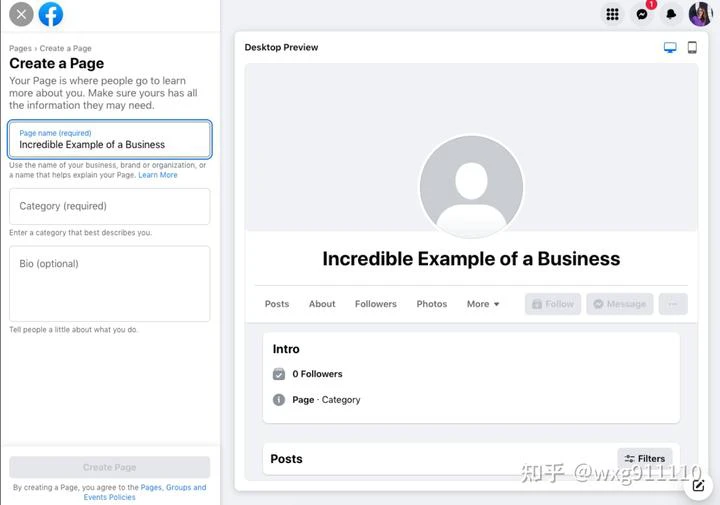
Task: Click 'Enter a category that best describes you' text
Action: tap(80, 233)
